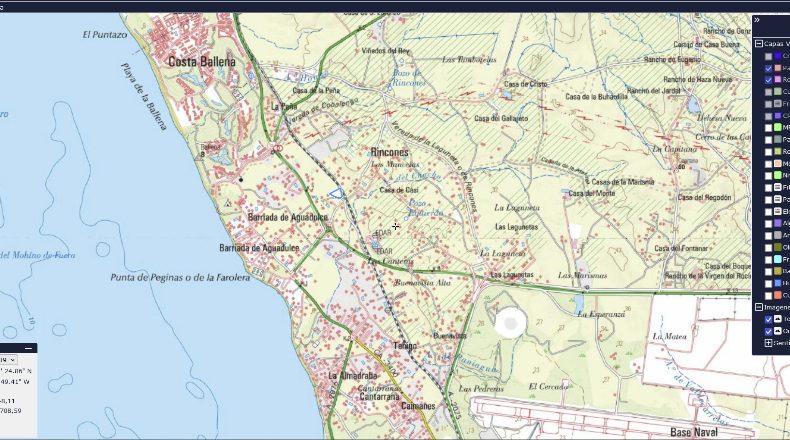Click the Rincones map label
The image size is (790, 440).
coord(389,152)
